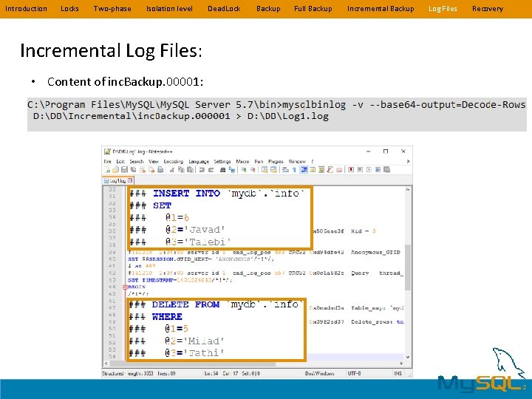Click the Save Recorded Macro icon
Screen dimensions: 532x399
click(386, 170)
